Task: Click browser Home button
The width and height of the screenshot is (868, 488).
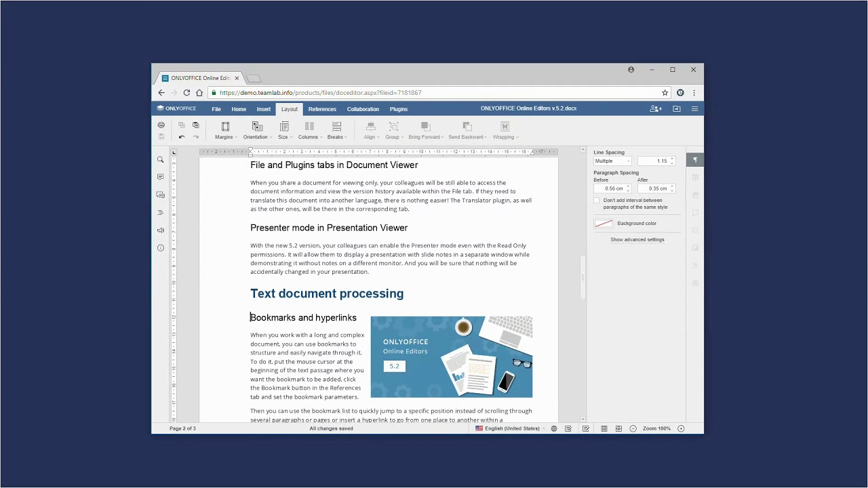Action: [199, 93]
